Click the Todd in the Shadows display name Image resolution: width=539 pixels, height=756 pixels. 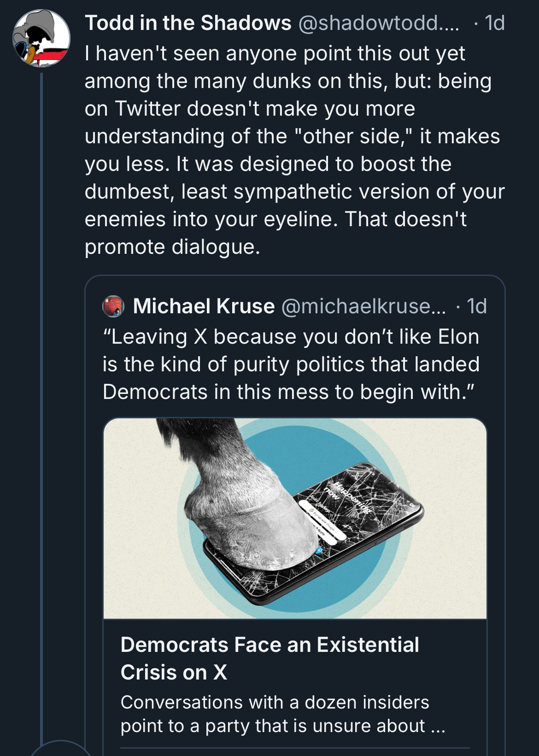(188, 23)
